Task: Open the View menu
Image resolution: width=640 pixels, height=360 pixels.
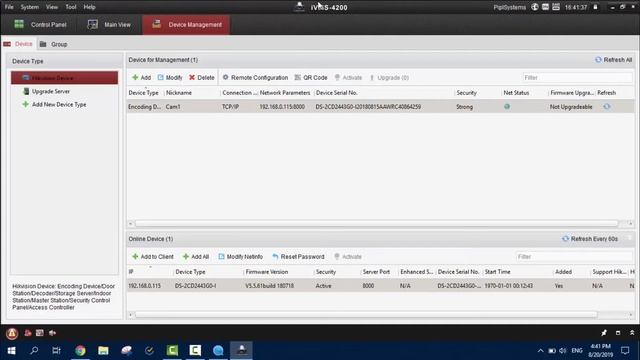Action: pyautogui.click(x=52, y=7)
